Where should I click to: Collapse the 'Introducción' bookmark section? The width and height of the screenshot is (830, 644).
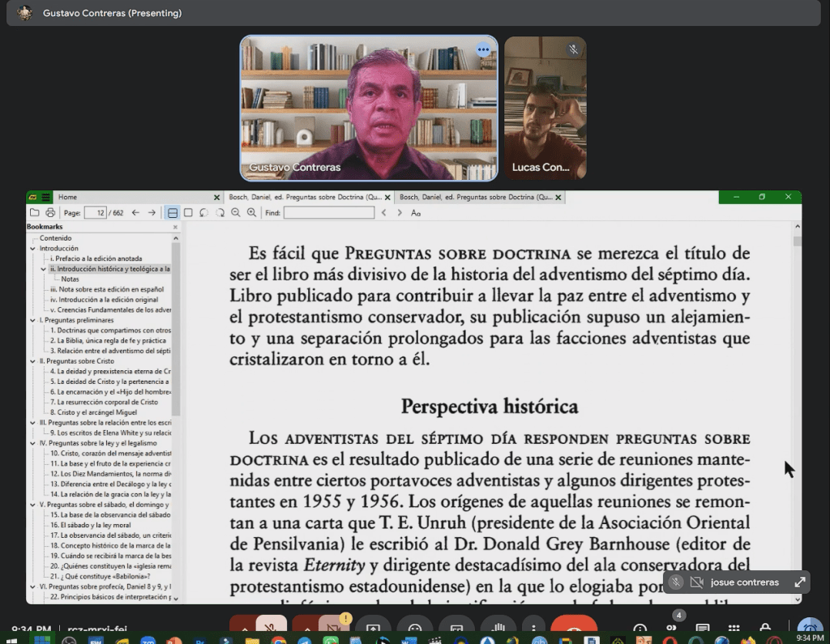pyautogui.click(x=31, y=248)
